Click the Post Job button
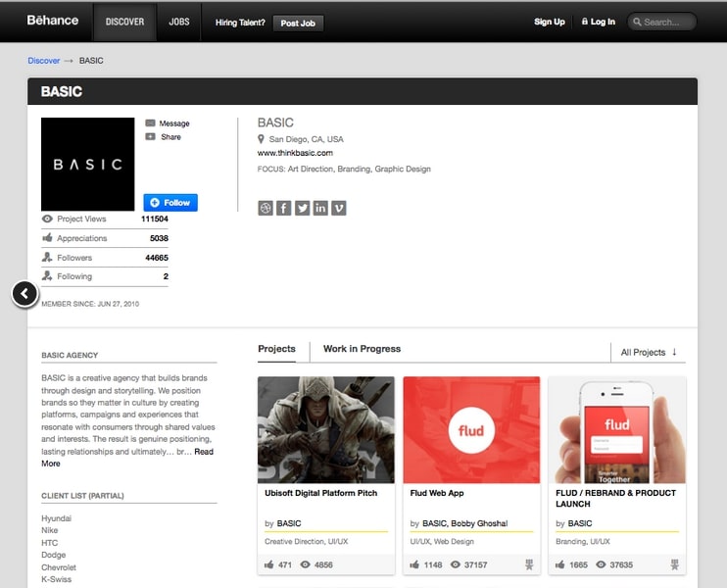Image resolution: width=727 pixels, height=588 pixels. pyautogui.click(x=298, y=23)
